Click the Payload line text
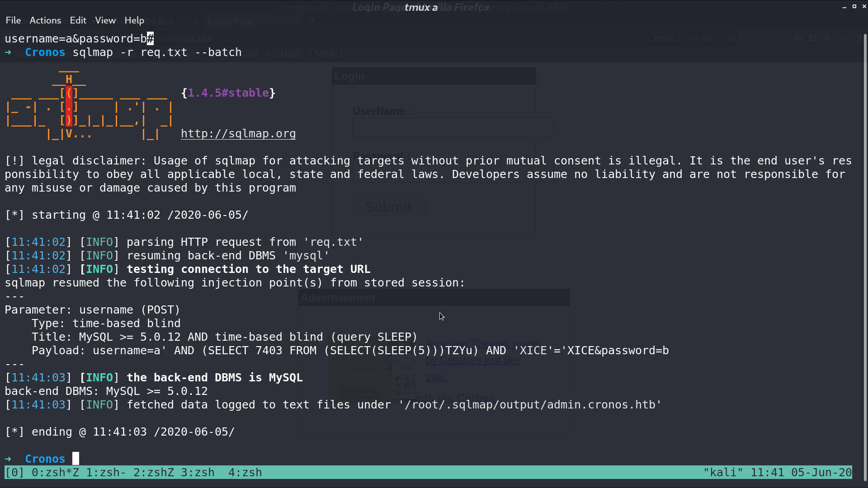 350,351
